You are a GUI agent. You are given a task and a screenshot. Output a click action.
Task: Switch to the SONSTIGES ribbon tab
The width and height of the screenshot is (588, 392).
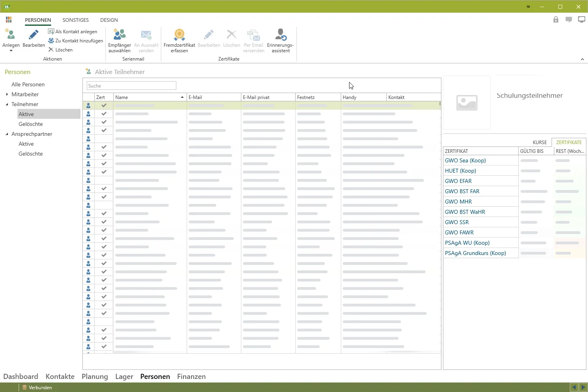click(x=76, y=20)
